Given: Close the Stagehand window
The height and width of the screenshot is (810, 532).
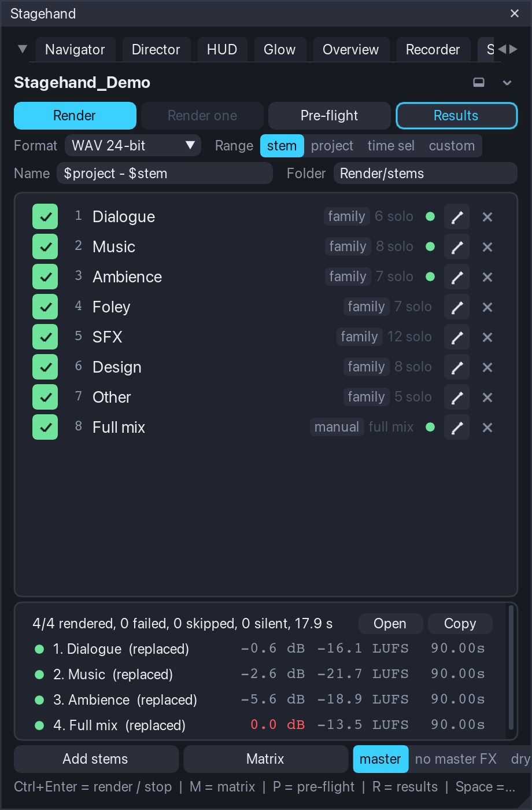Looking at the screenshot, I should coord(515,13).
